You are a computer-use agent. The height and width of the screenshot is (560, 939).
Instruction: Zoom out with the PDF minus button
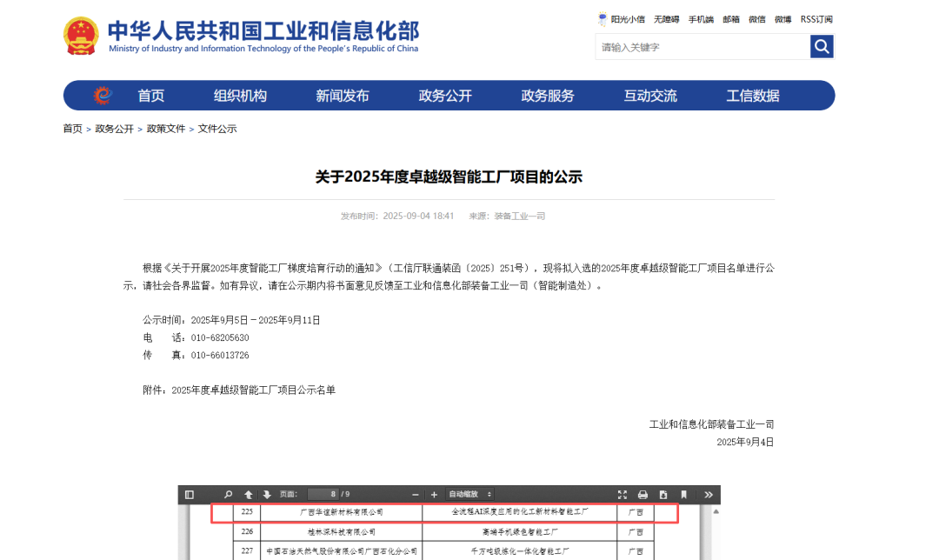pos(416,494)
